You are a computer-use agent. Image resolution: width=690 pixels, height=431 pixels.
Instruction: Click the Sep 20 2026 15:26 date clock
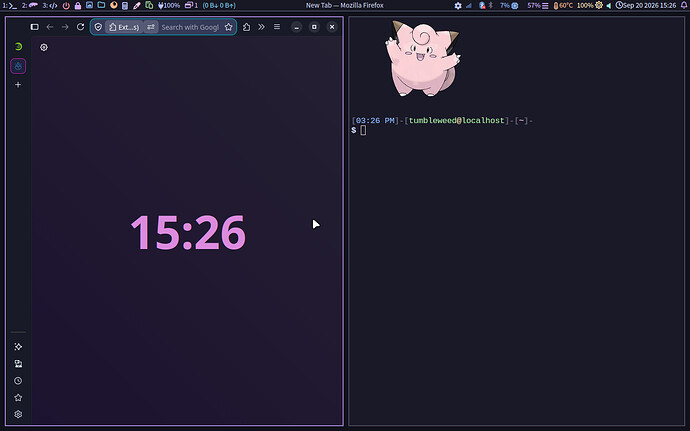coord(646,6)
